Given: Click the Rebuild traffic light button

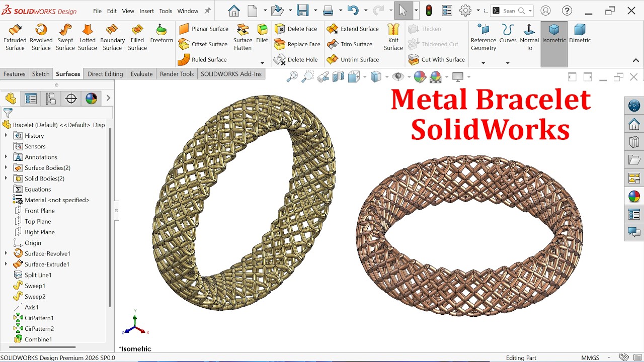Looking at the screenshot, I should tap(429, 11).
